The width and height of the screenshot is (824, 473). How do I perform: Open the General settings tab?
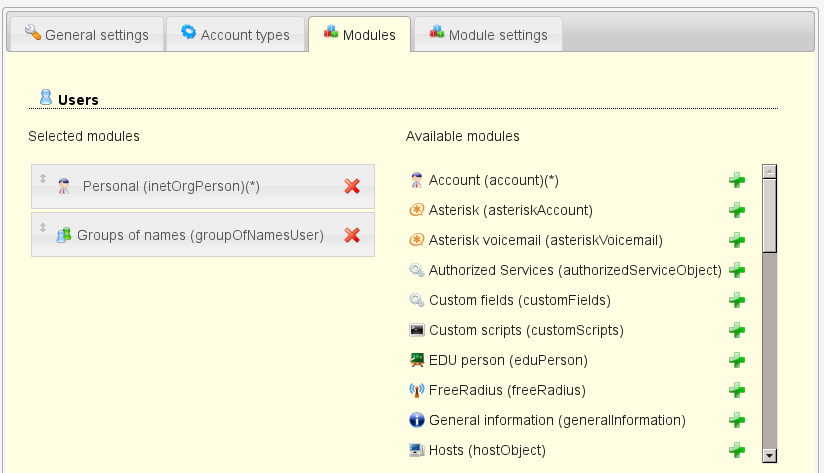pyautogui.click(x=86, y=35)
